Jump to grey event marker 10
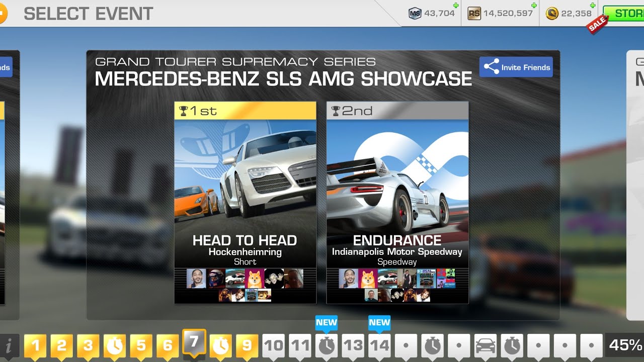644x362 pixels. pos(274,346)
